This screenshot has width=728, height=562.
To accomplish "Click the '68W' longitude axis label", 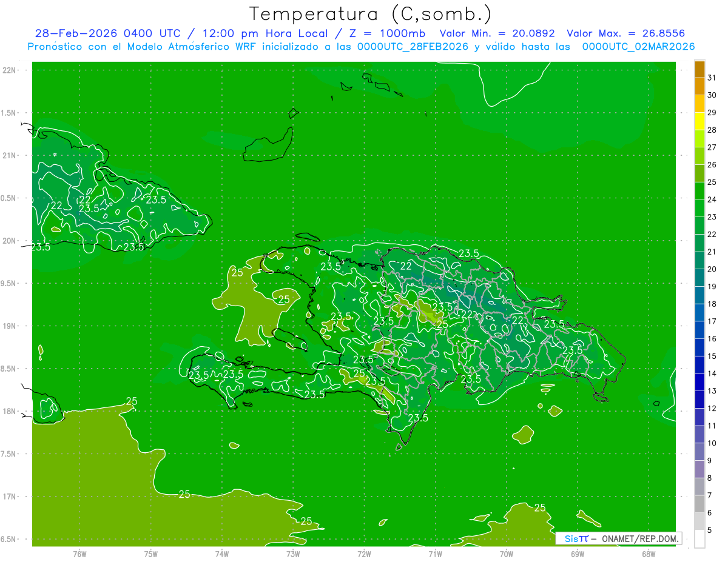I will pyautogui.click(x=649, y=554).
